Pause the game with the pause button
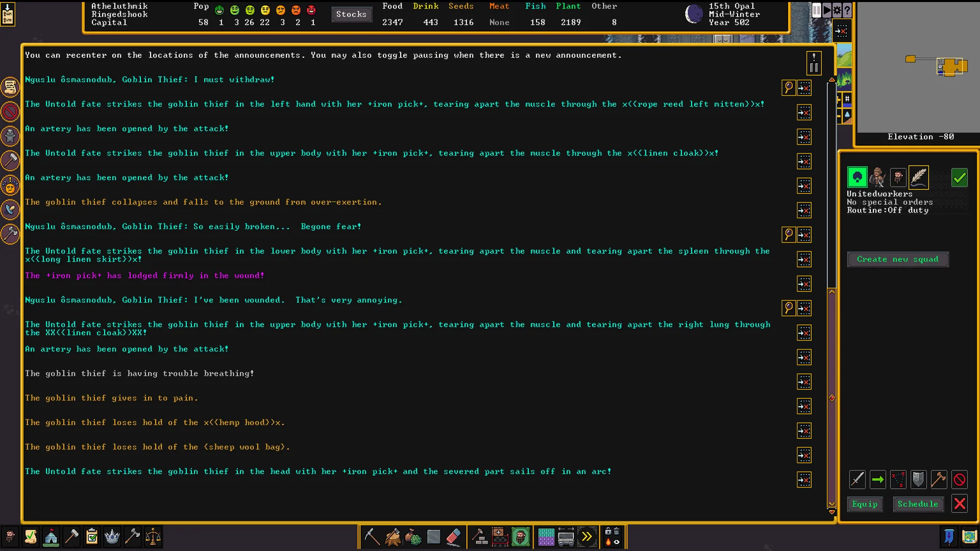This screenshot has width=980, height=551. [x=817, y=10]
